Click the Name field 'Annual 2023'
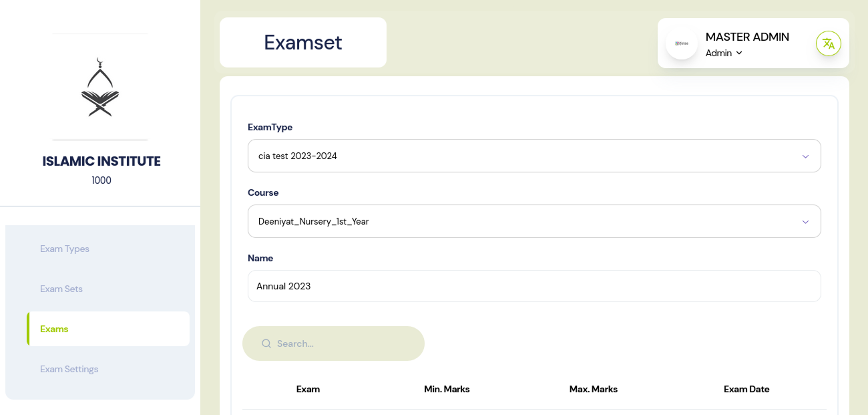The image size is (868, 415). coord(534,286)
